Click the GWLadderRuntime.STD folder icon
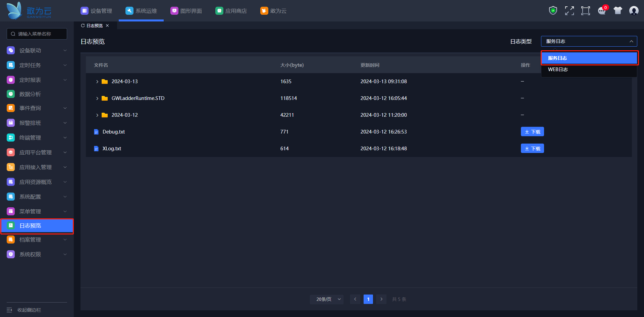Screen dimensions: 644x317 [105, 98]
